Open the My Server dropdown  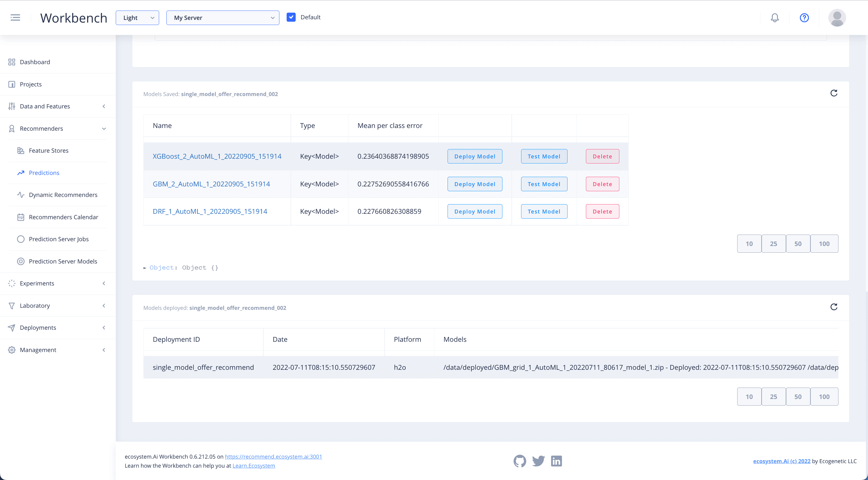[222, 18]
